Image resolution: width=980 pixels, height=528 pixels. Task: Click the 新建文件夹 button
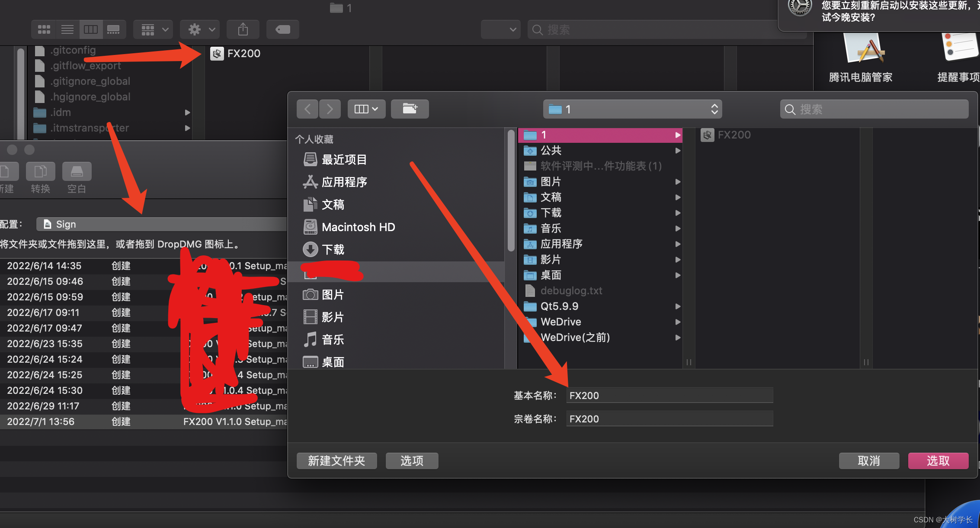point(336,460)
